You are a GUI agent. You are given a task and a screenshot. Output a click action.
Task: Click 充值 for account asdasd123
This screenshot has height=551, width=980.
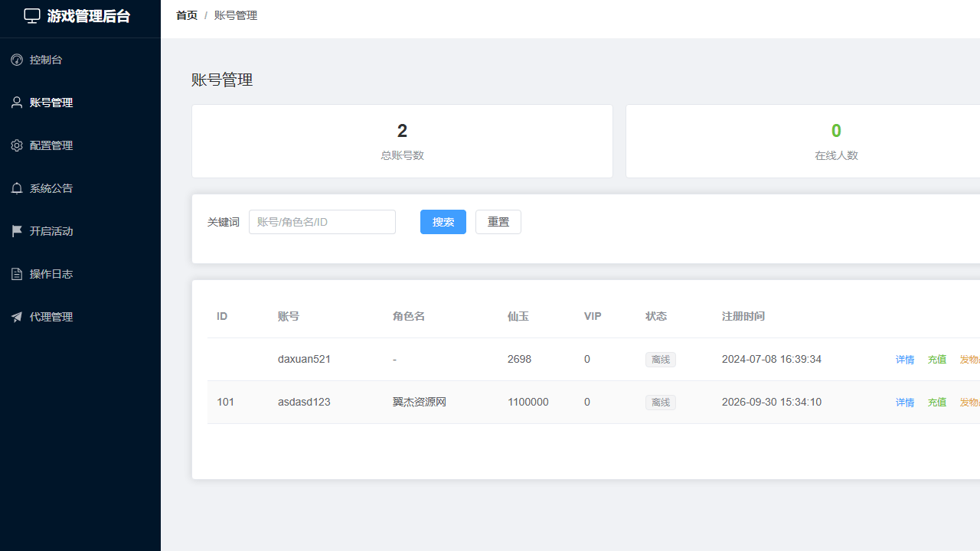click(937, 403)
